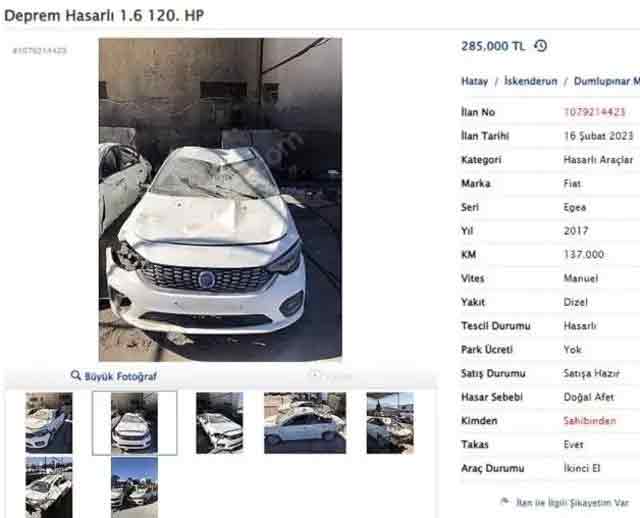Select the highlighted second thumbnail
The height and width of the screenshot is (518, 640).
click(134, 423)
